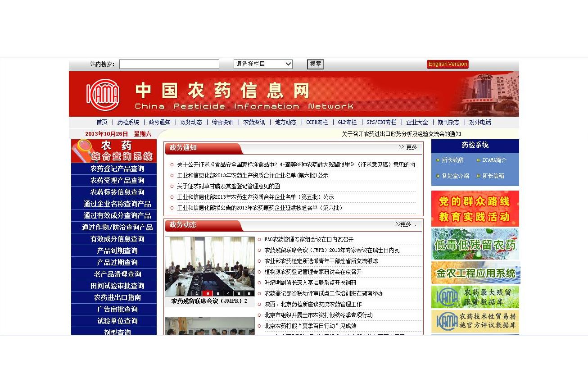Open 农药资讯 navigation item
This screenshot has width=588, height=392.
(x=254, y=122)
